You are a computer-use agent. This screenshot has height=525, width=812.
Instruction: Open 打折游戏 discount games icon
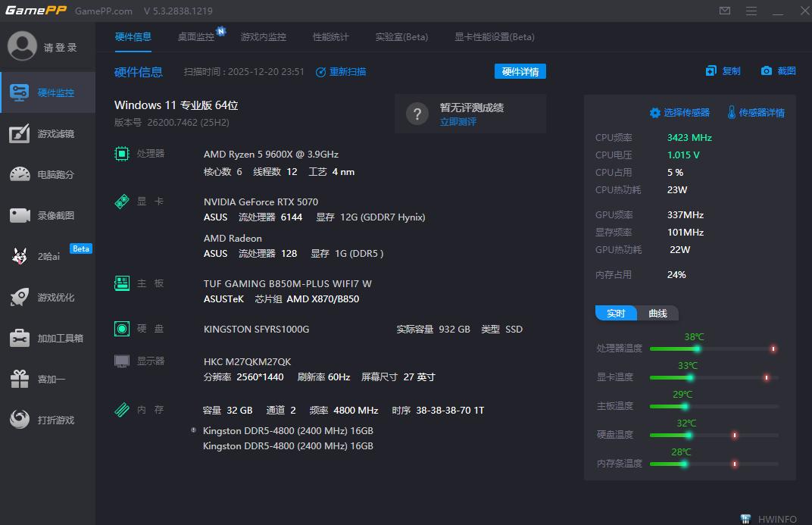(x=20, y=420)
